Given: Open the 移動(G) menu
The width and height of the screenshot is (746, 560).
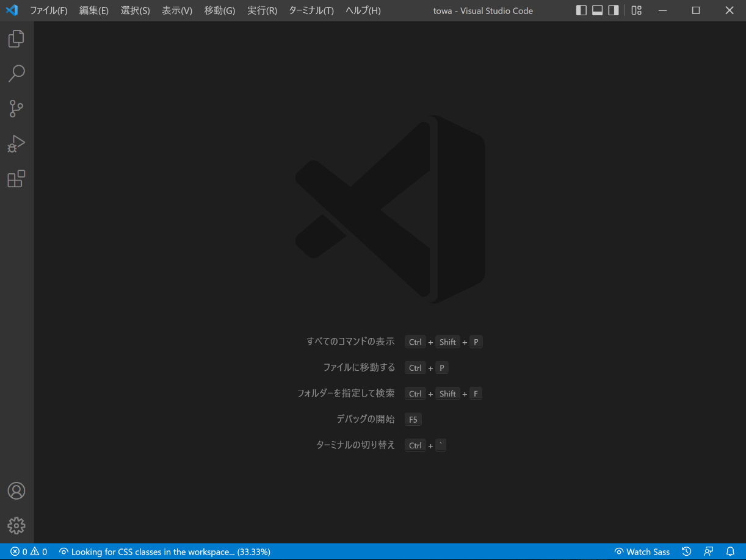Looking at the screenshot, I should 220,10.
